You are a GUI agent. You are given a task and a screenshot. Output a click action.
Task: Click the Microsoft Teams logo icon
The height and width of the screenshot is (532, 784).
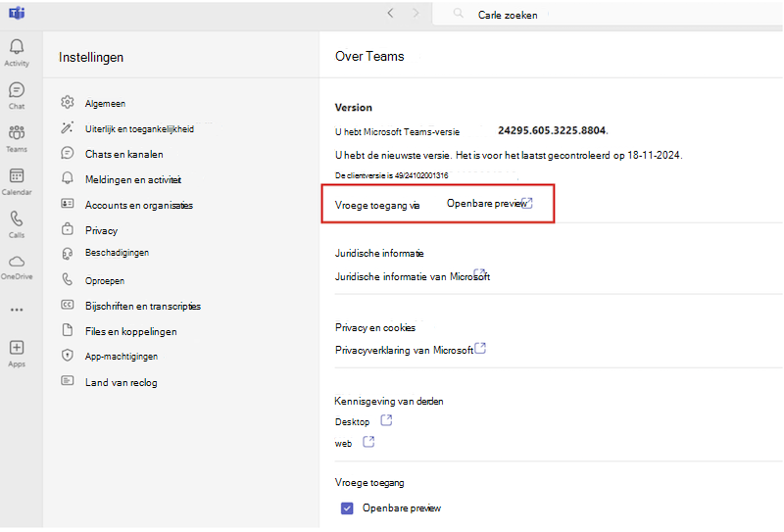[x=17, y=14]
